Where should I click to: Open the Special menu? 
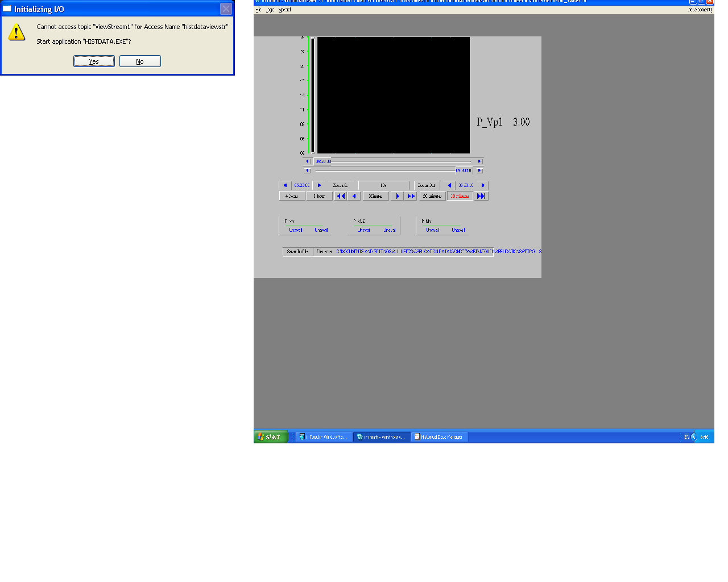point(284,10)
